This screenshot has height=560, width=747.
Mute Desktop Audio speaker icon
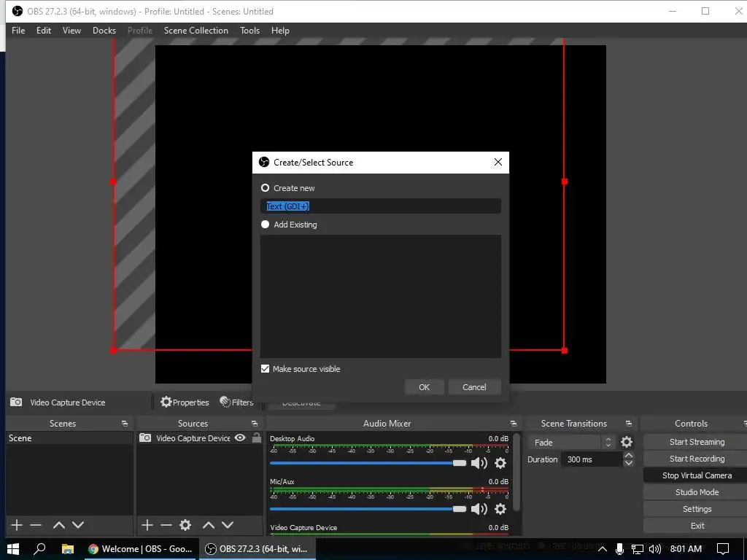pyautogui.click(x=479, y=463)
